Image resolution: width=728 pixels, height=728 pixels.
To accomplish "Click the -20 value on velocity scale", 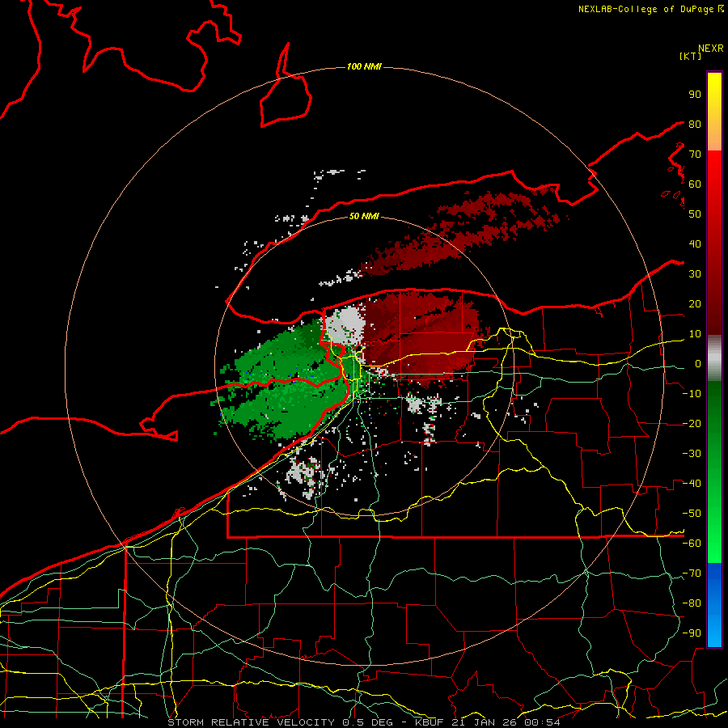I will pos(692,424).
